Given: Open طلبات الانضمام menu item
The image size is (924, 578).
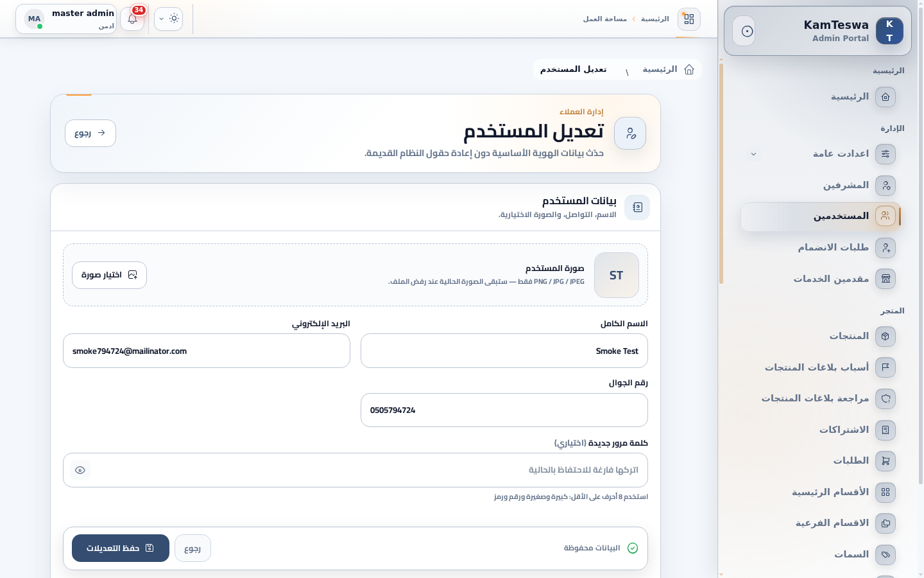Looking at the screenshot, I should click(x=820, y=248).
